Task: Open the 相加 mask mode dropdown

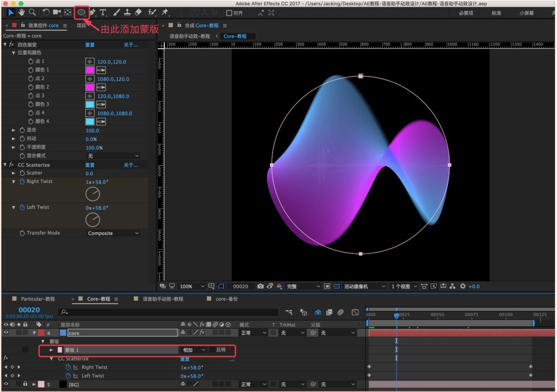Action: (x=193, y=350)
